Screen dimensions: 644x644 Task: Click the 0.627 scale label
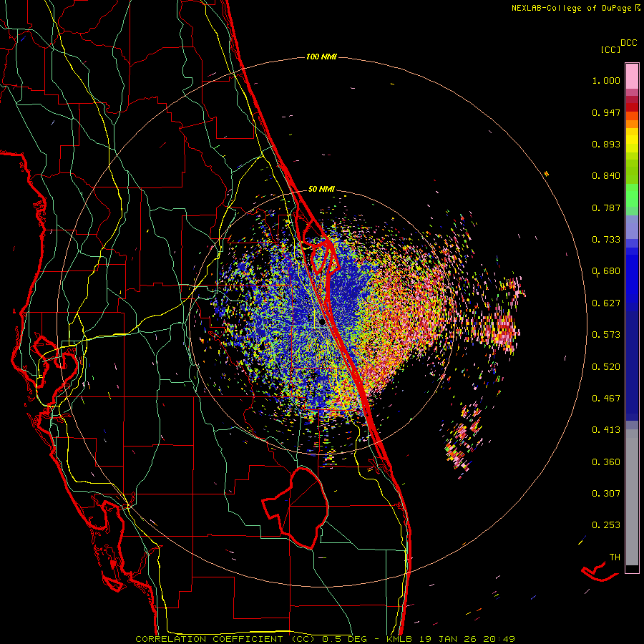pos(606,303)
